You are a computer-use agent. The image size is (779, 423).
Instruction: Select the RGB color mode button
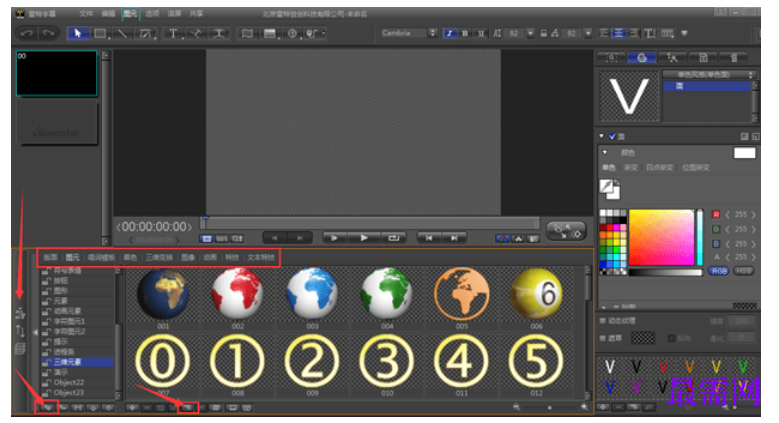pos(718,271)
